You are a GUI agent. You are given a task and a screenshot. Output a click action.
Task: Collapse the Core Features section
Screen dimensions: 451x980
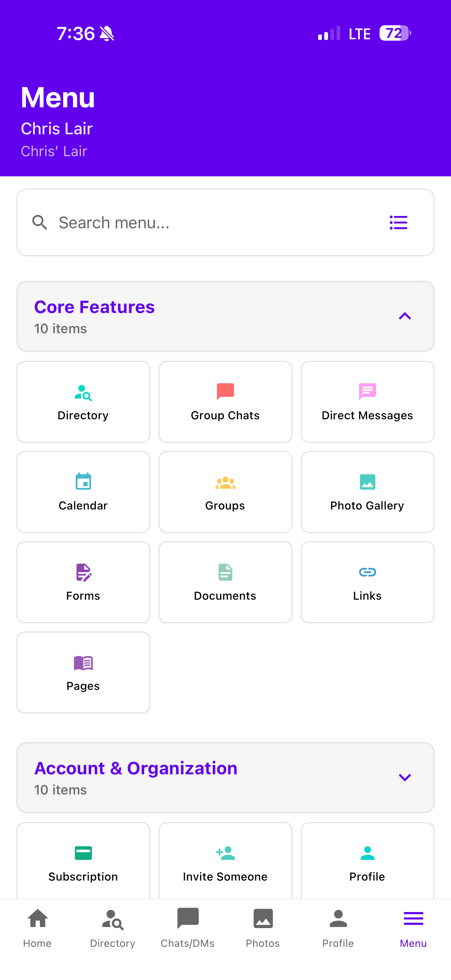pos(404,316)
